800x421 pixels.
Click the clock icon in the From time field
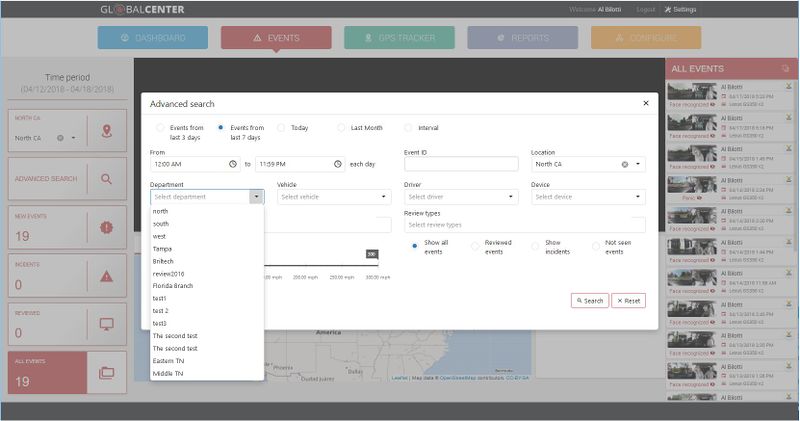[x=233, y=164]
